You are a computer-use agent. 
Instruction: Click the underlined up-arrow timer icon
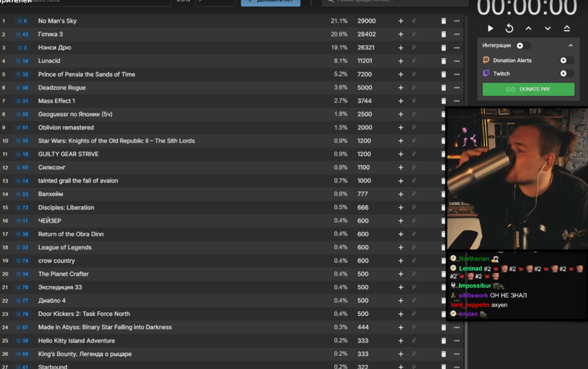click(x=567, y=29)
